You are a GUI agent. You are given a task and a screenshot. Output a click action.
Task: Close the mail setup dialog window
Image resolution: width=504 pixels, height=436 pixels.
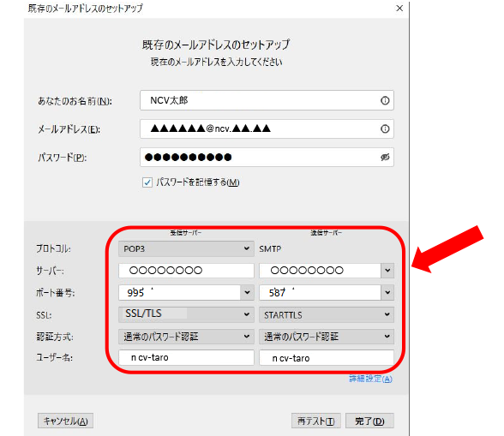coord(399,8)
